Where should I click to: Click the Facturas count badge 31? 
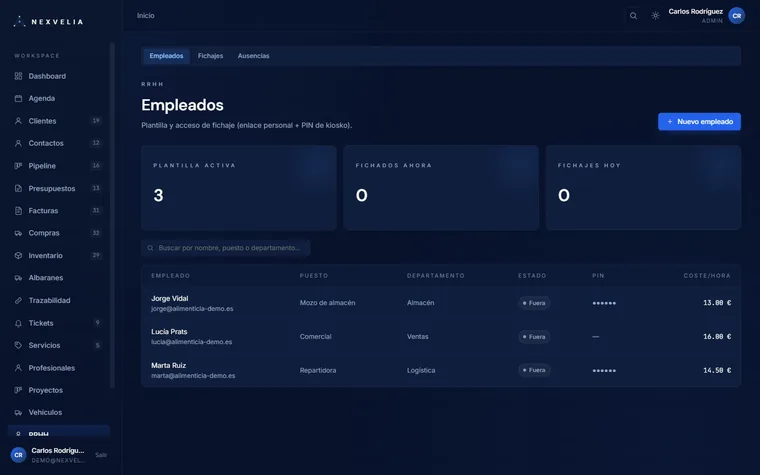pos(96,210)
